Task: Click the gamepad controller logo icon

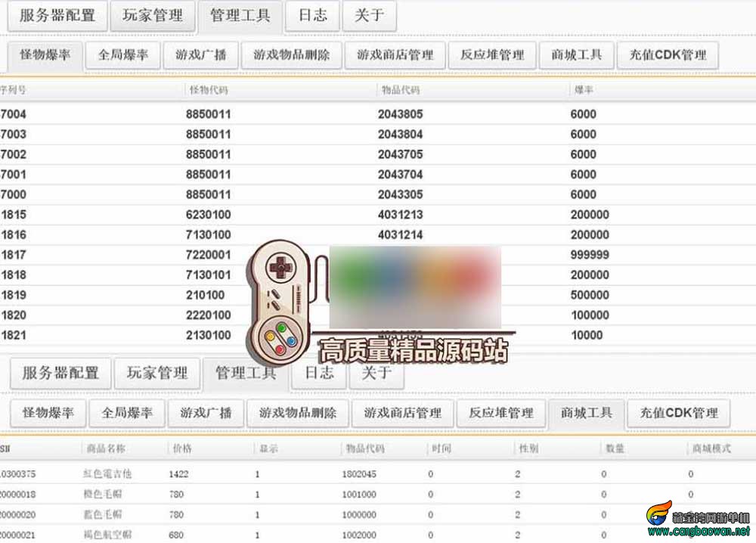Action: click(x=281, y=299)
